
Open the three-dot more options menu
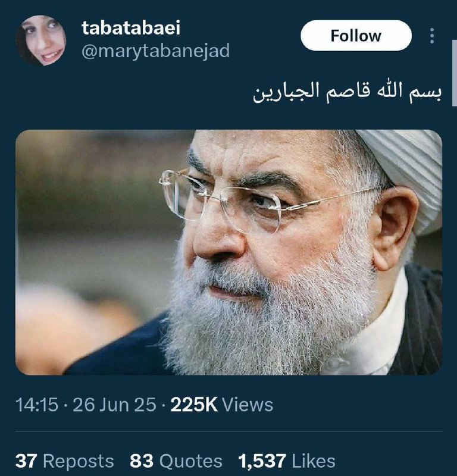[432, 36]
